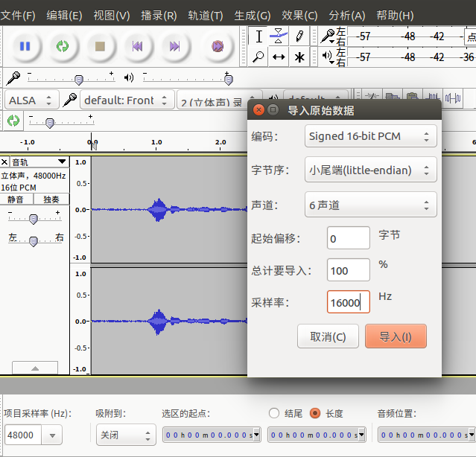This screenshot has width=476, height=457.
Task: Open the playback meter speaker menu
Action: point(328,57)
